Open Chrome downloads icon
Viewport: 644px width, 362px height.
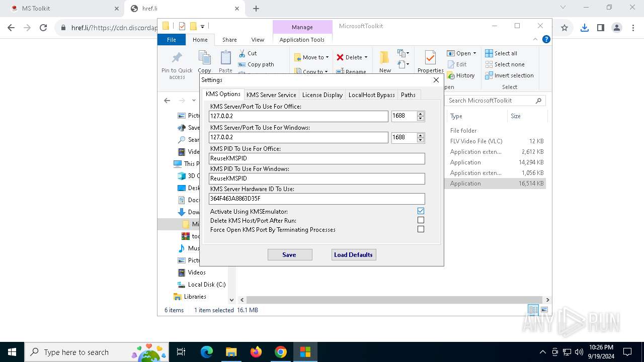pos(584,28)
